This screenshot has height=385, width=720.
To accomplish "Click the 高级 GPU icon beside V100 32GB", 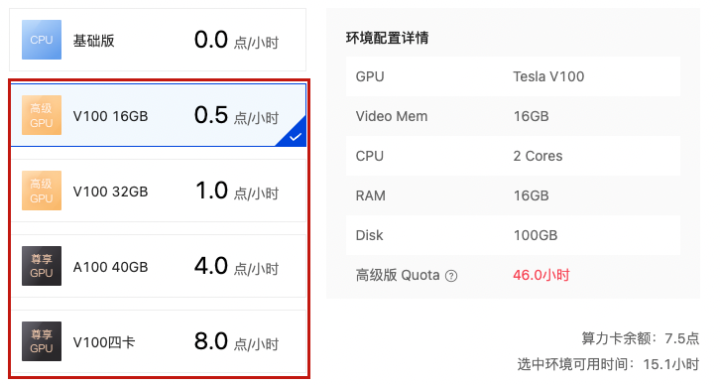I will [x=42, y=190].
